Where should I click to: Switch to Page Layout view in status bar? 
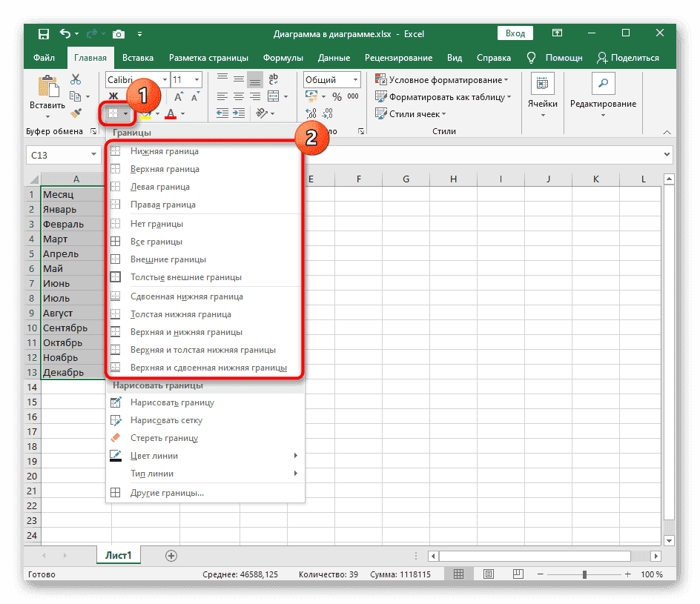tap(483, 575)
